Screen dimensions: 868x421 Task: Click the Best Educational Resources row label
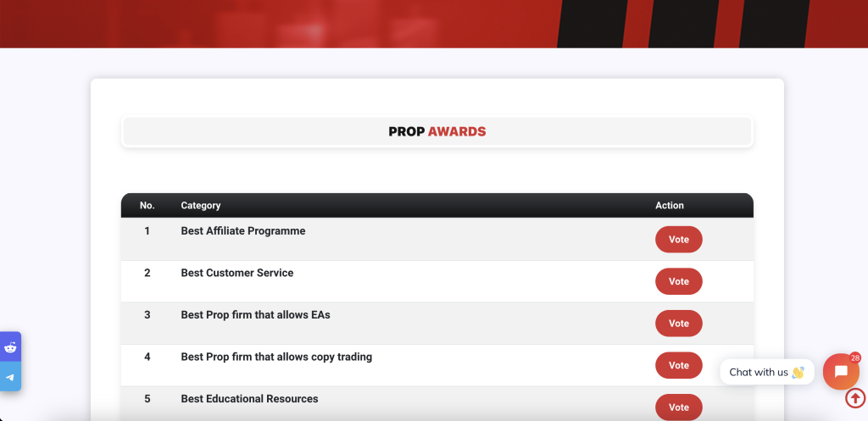pos(249,399)
